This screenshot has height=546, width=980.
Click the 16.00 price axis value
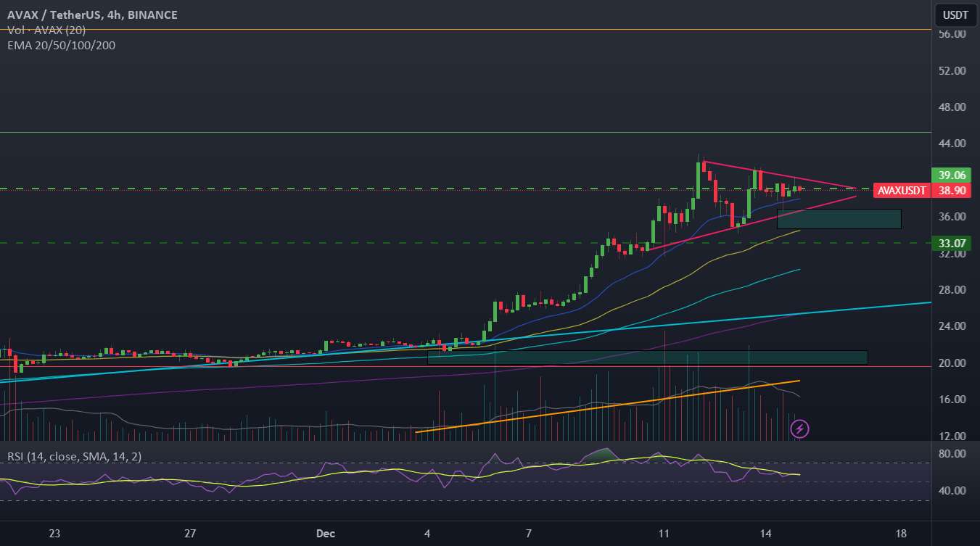tap(951, 400)
